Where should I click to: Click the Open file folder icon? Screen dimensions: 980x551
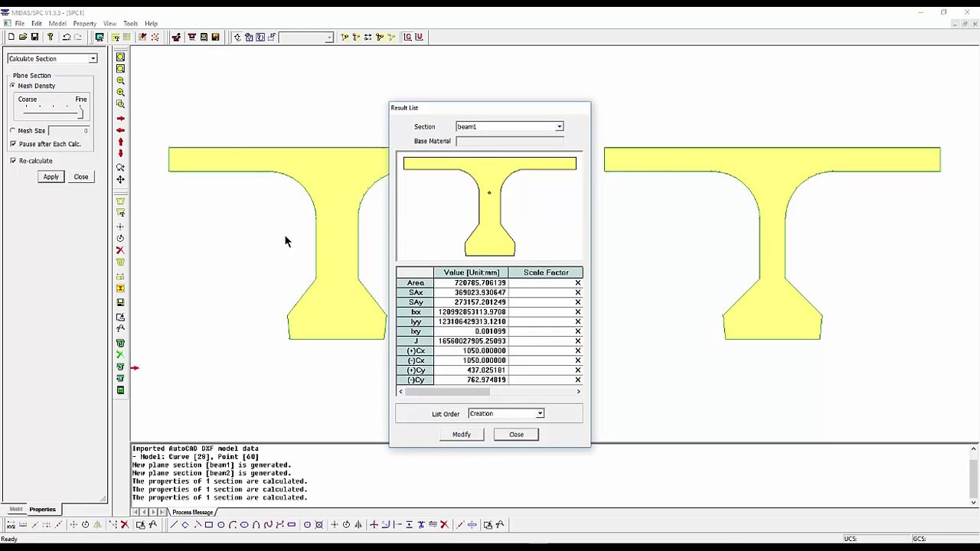tap(23, 37)
